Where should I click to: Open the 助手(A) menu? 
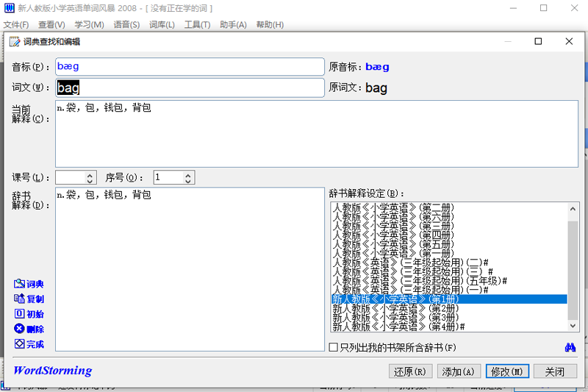point(233,25)
